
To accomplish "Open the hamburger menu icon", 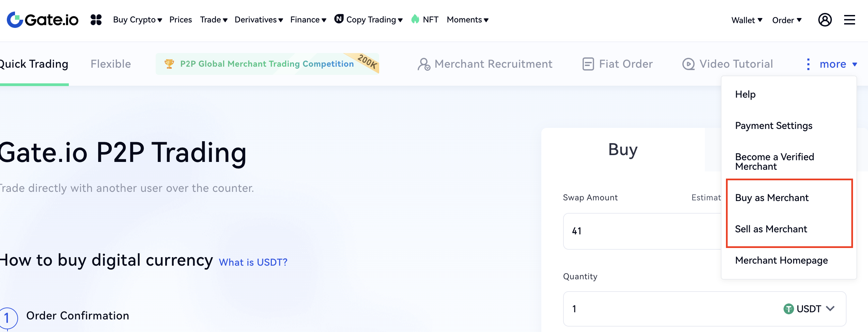I will [849, 20].
